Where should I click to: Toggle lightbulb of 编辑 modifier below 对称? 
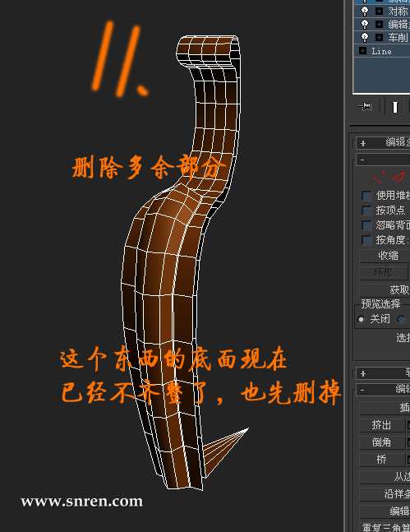(365, 24)
